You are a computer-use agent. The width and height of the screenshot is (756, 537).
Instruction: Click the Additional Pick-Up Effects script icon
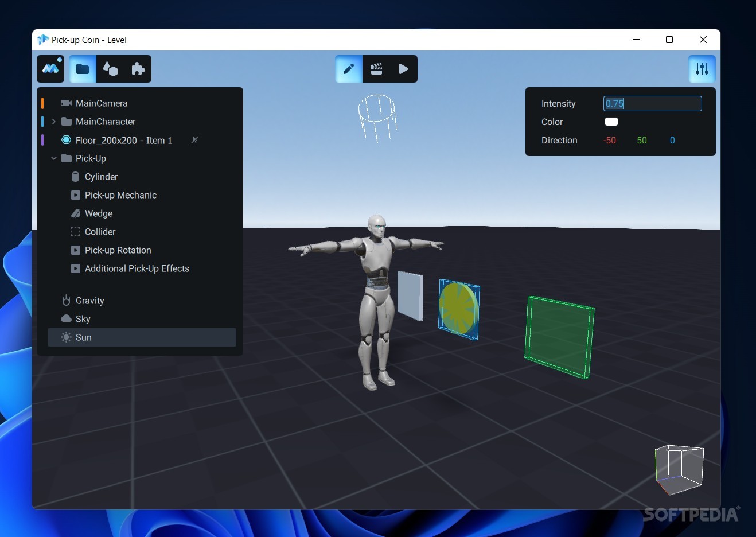click(75, 268)
